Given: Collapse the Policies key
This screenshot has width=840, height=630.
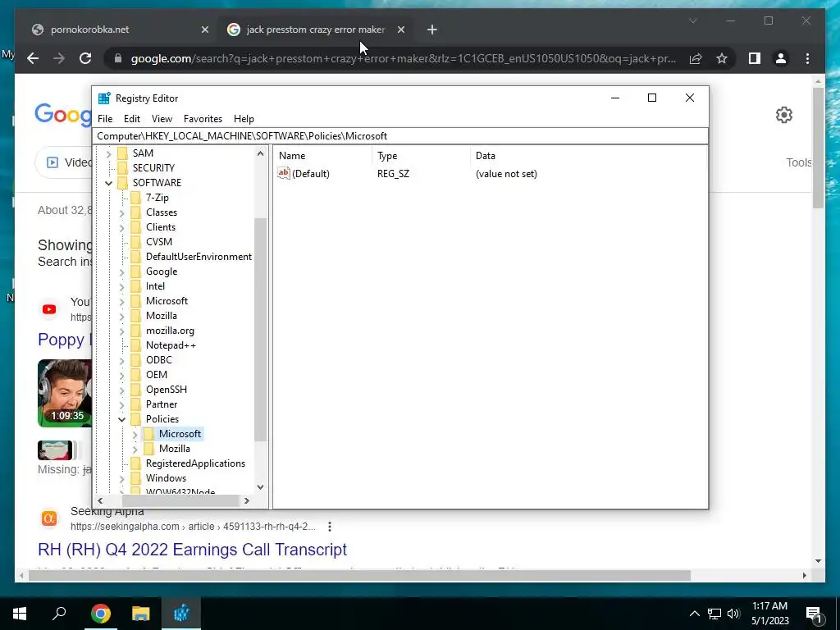Looking at the screenshot, I should [121, 419].
